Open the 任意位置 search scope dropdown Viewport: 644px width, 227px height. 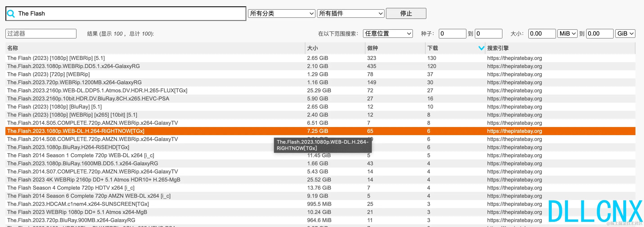point(387,34)
